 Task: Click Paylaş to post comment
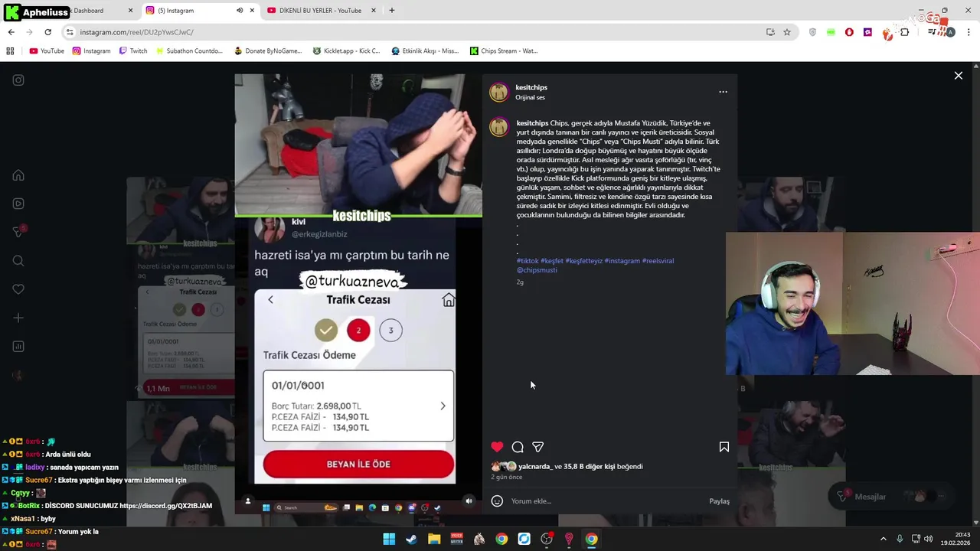[x=719, y=501]
